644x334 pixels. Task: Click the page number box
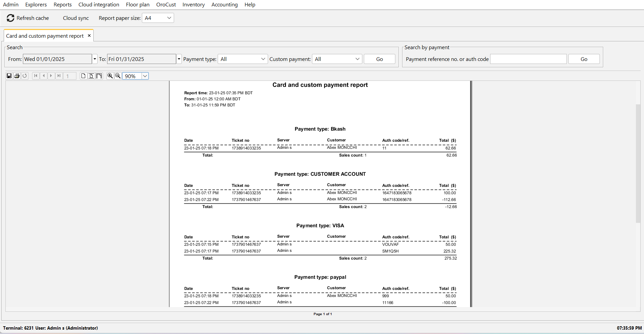70,76
